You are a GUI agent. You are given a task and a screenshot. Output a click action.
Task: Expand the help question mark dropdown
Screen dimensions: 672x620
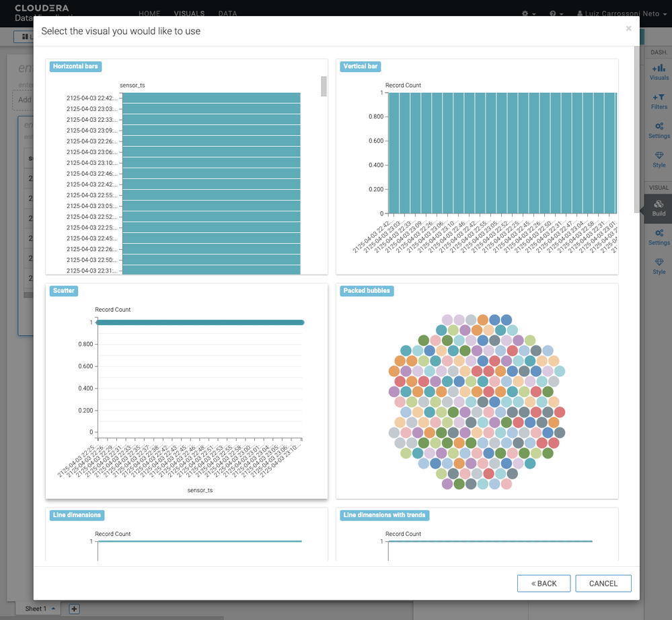coord(556,13)
